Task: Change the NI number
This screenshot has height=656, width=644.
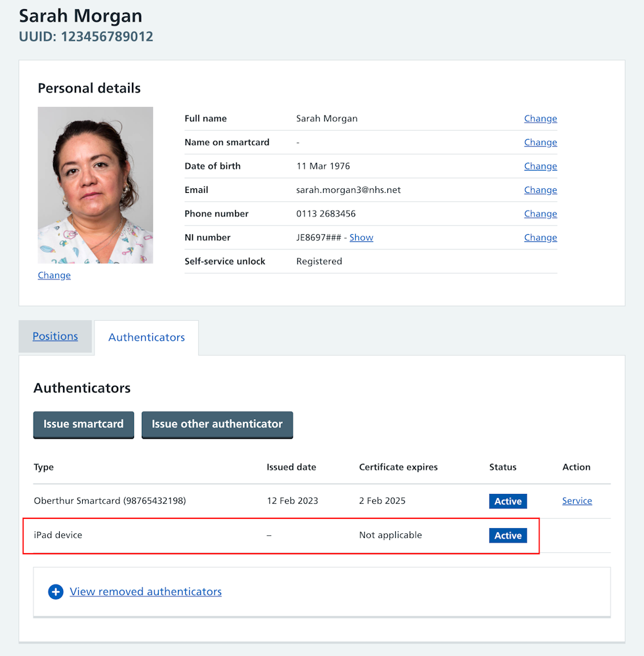Action: coord(540,237)
